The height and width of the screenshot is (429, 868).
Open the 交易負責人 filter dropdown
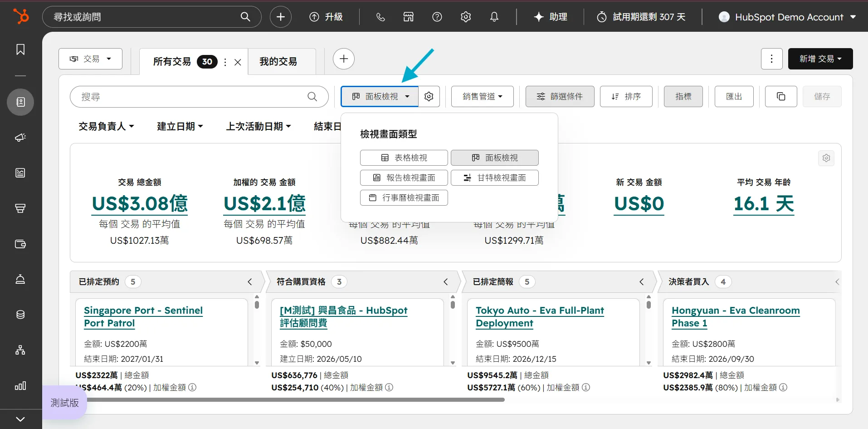[106, 126]
